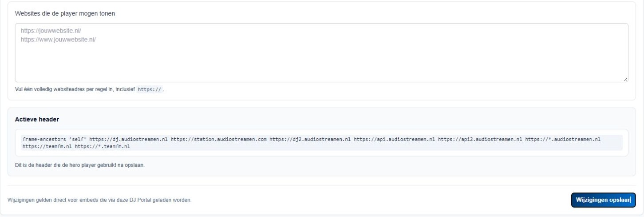Screen dimensions: 644x217
Task: Focus the allowed websites text area
Action: point(321,52)
